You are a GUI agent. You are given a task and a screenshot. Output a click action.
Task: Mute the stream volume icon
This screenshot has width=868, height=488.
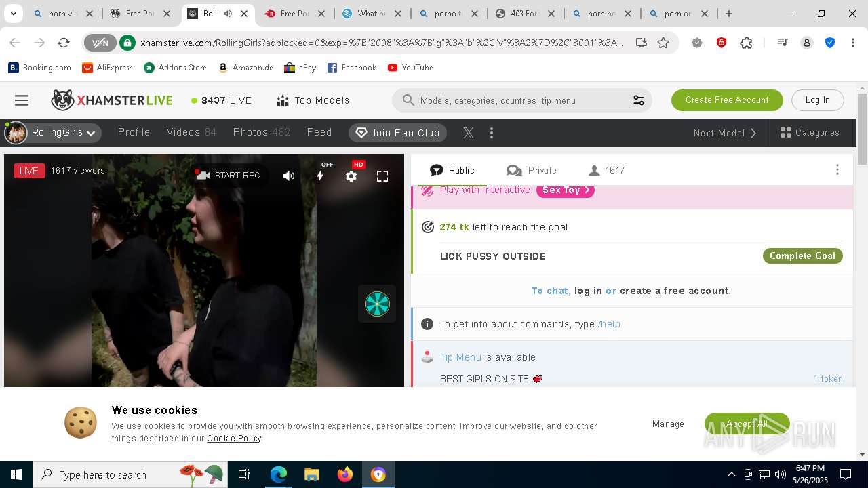point(289,176)
